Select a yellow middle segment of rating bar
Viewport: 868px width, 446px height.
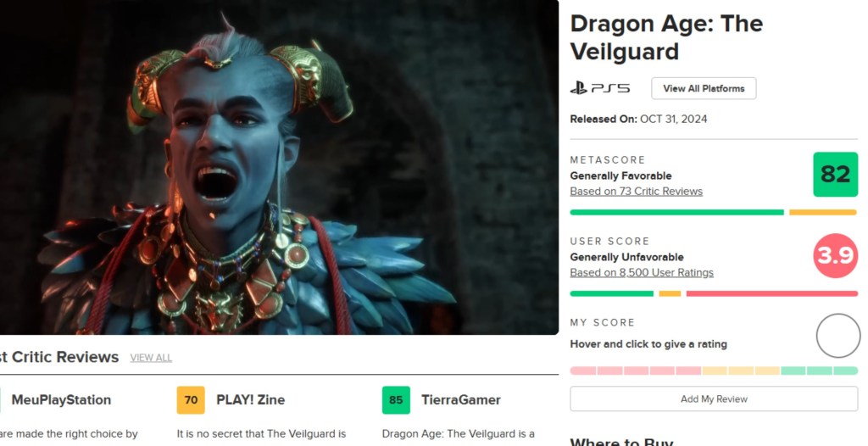click(x=741, y=371)
